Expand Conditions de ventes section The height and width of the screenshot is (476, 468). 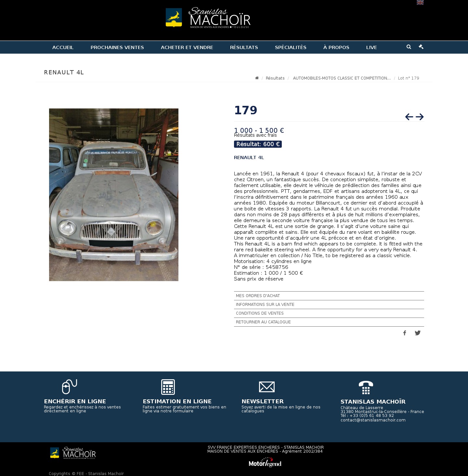point(329,313)
